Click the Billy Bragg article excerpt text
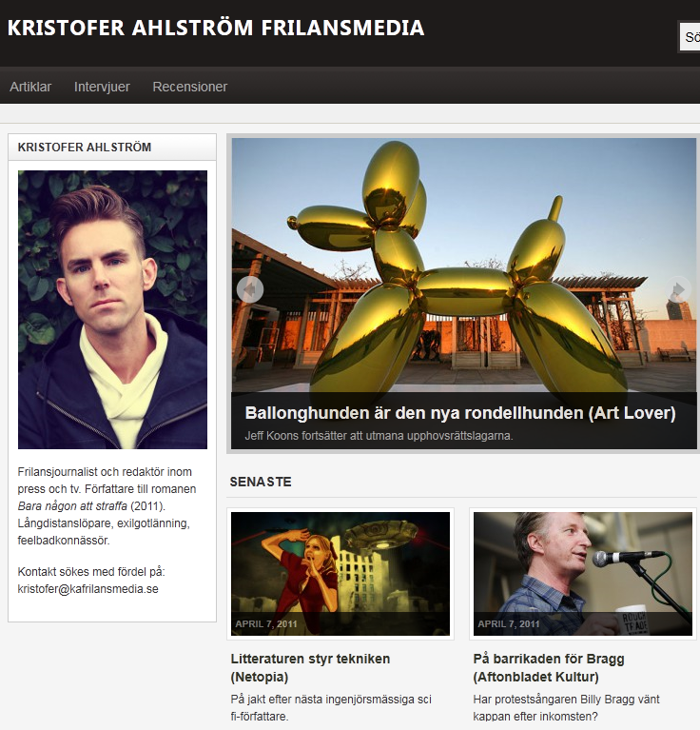 pos(566,708)
